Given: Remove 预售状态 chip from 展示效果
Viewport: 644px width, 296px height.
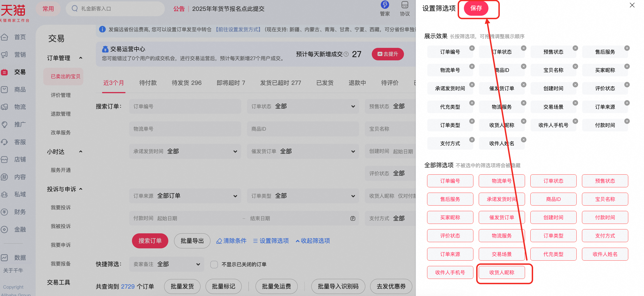Looking at the screenshot, I should (x=575, y=48).
